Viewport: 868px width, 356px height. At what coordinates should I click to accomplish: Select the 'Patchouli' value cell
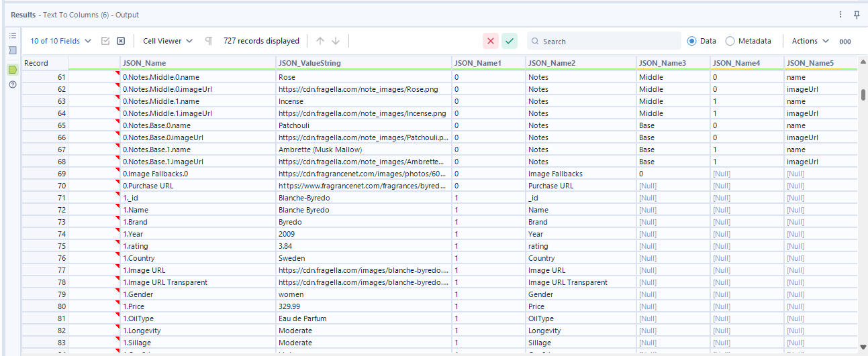coord(364,125)
